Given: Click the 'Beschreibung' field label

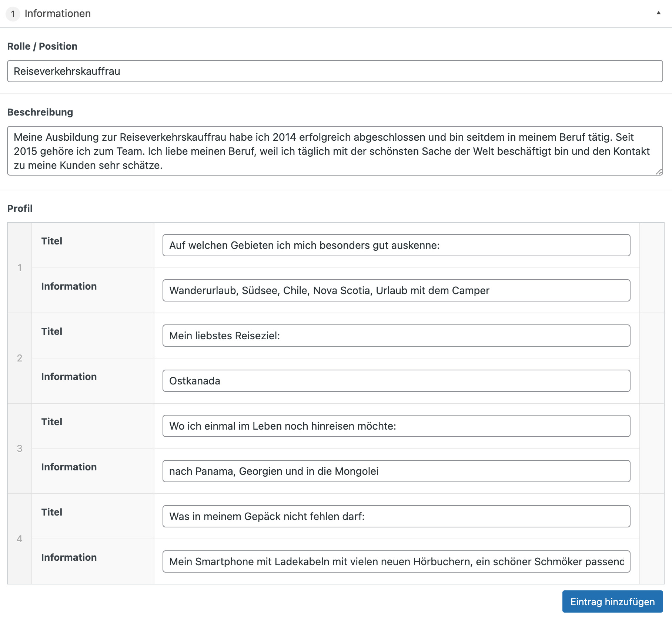Looking at the screenshot, I should click(40, 112).
